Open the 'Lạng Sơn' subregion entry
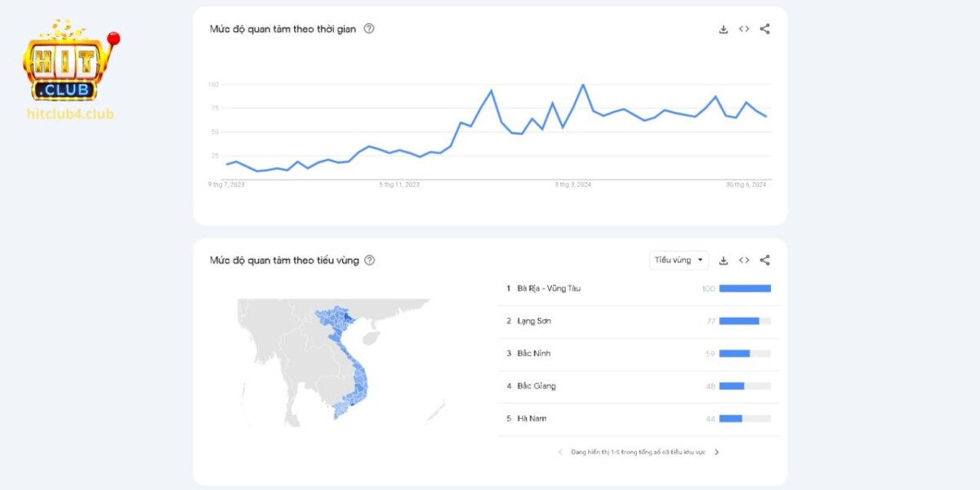The width and height of the screenshot is (980, 490). 537,321
